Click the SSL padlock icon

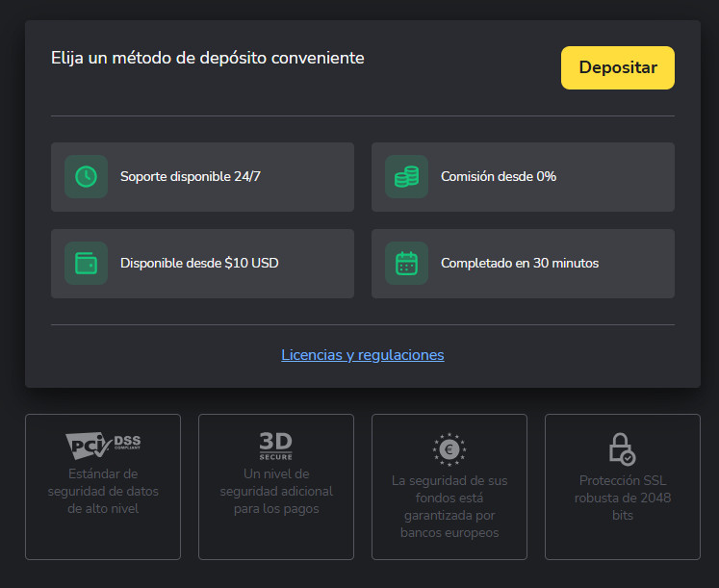[x=622, y=449]
